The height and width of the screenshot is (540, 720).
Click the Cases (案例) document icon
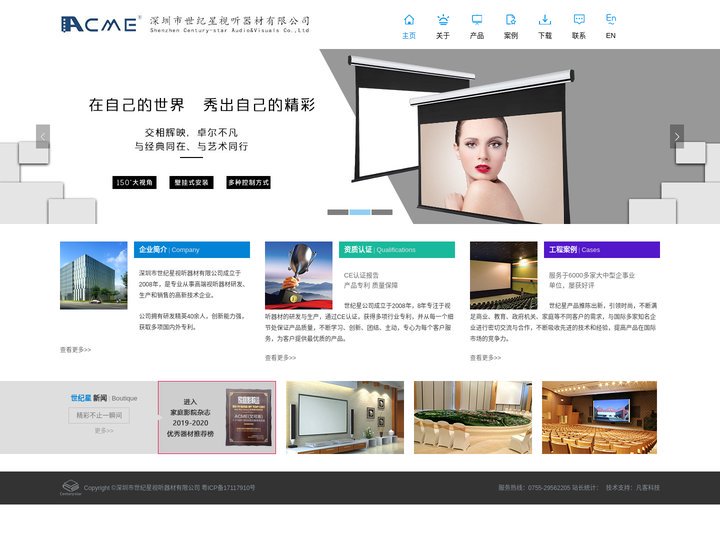[511, 20]
